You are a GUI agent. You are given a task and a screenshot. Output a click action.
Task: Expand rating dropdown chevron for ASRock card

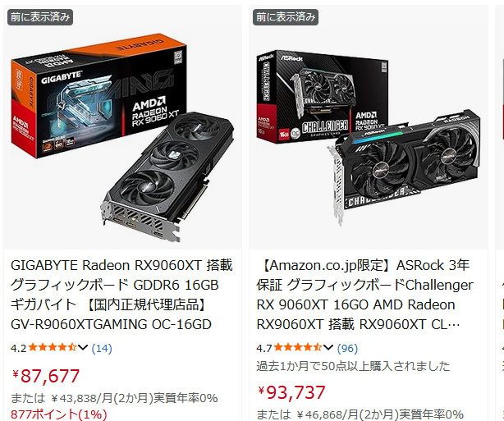(x=328, y=347)
